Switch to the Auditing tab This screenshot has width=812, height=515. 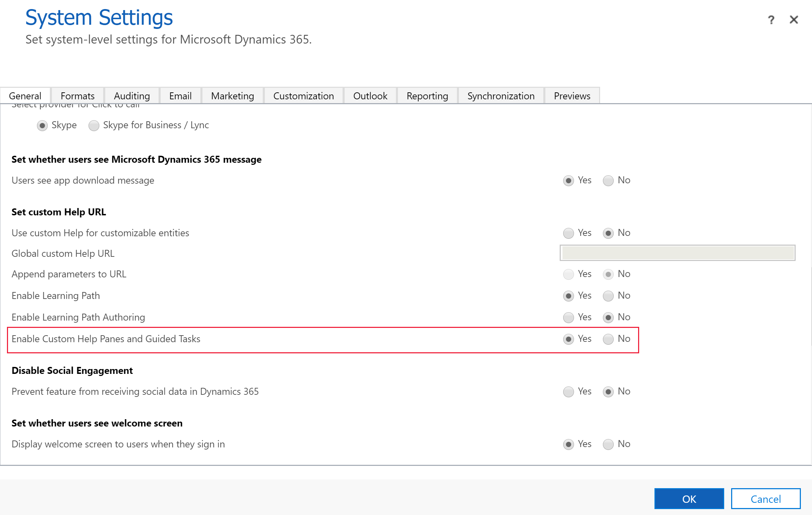(131, 95)
